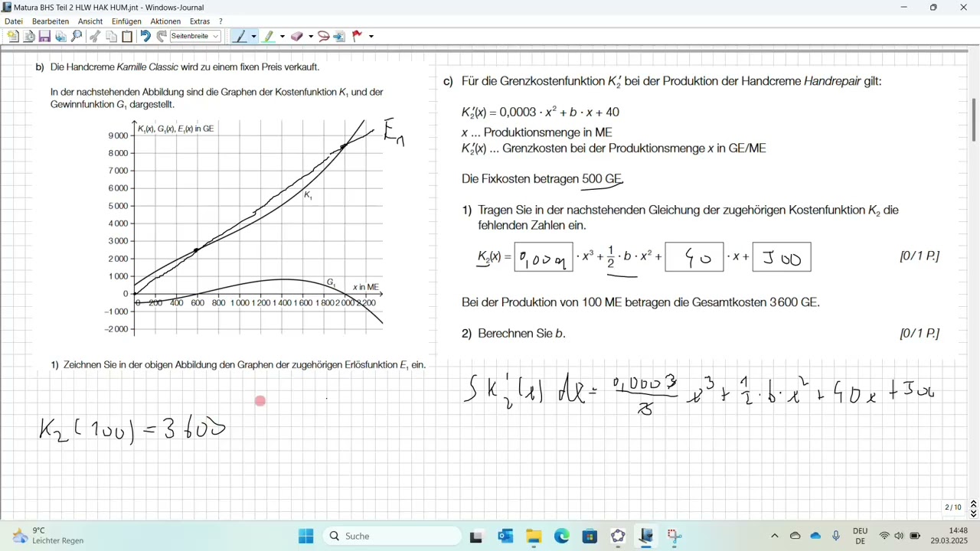Create a new note with toolbar icon
The width and height of the screenshot is (980, 551).
pyautogui.click(x=13, y=36)
